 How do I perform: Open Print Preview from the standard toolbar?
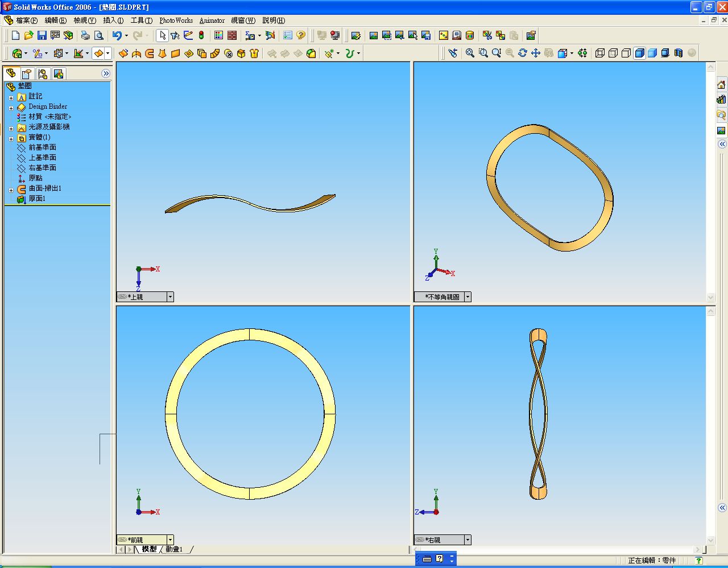click(x=98, y=35)
